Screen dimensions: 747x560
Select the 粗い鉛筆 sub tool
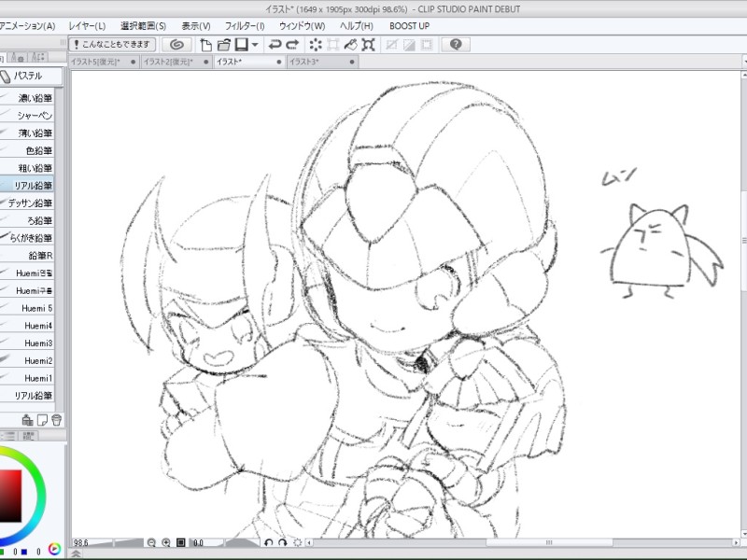tap(27, 168)
